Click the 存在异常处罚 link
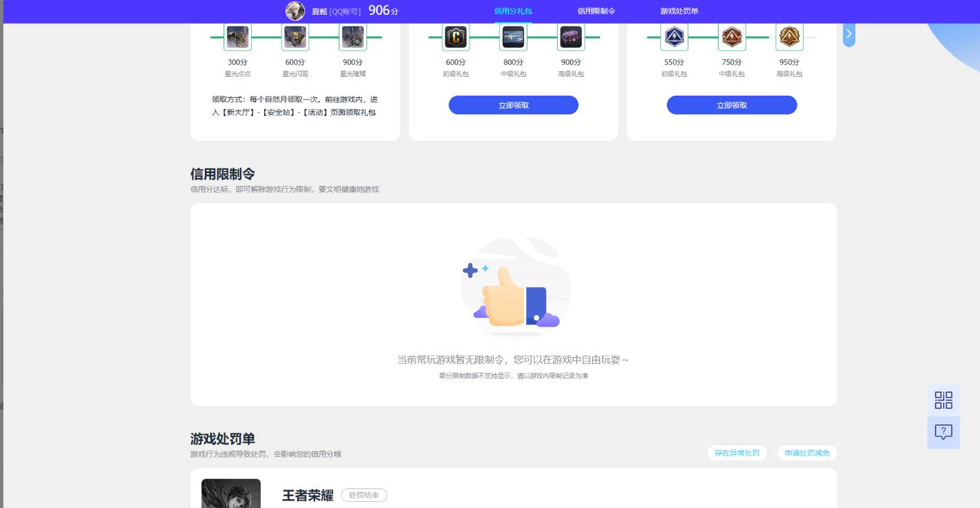The image size is (980, 508). point(737,453)
